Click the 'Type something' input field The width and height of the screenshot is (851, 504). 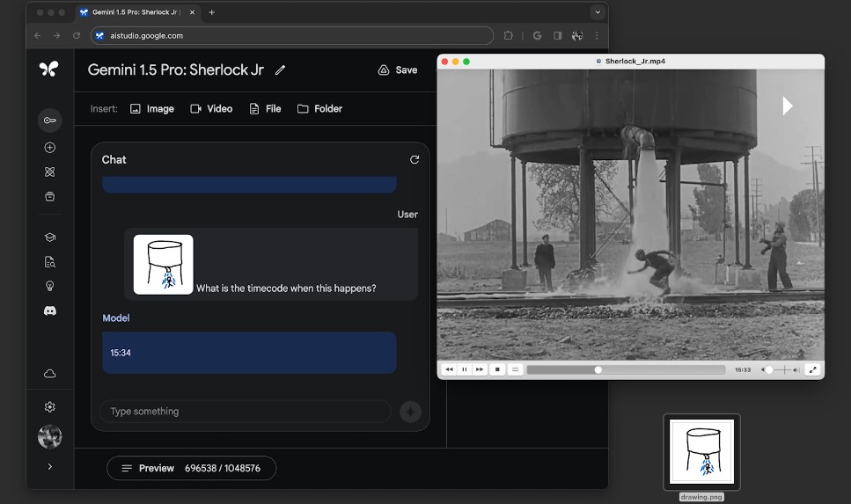[246, 412]
